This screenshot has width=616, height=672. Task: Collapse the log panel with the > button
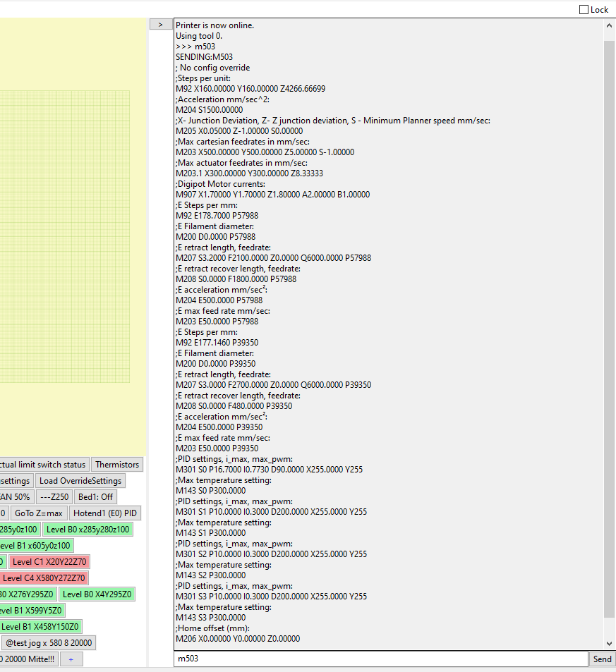coord(161,23)
